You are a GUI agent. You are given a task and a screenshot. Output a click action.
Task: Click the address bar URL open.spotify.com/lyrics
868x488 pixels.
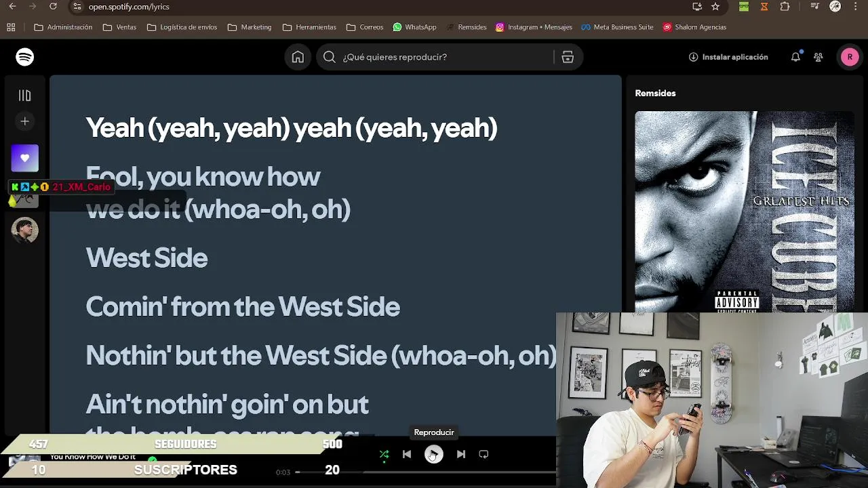pyautogui.click(x=129, y=6)
